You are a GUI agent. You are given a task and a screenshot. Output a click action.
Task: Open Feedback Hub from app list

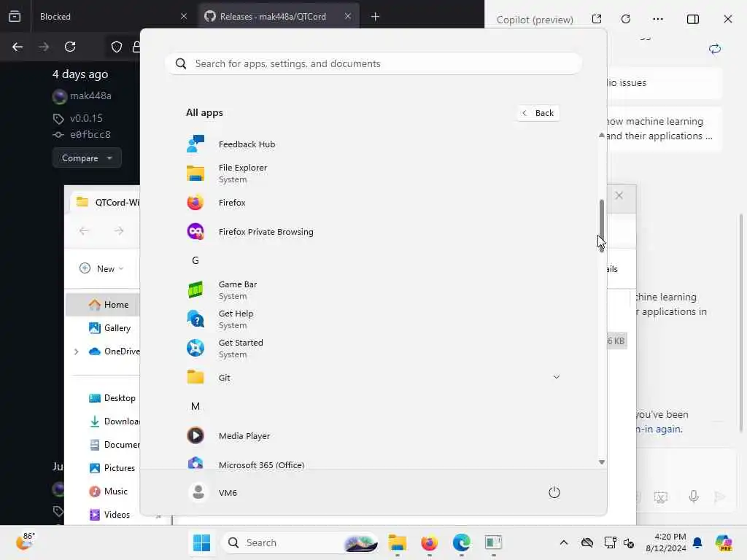coord(373,144)
